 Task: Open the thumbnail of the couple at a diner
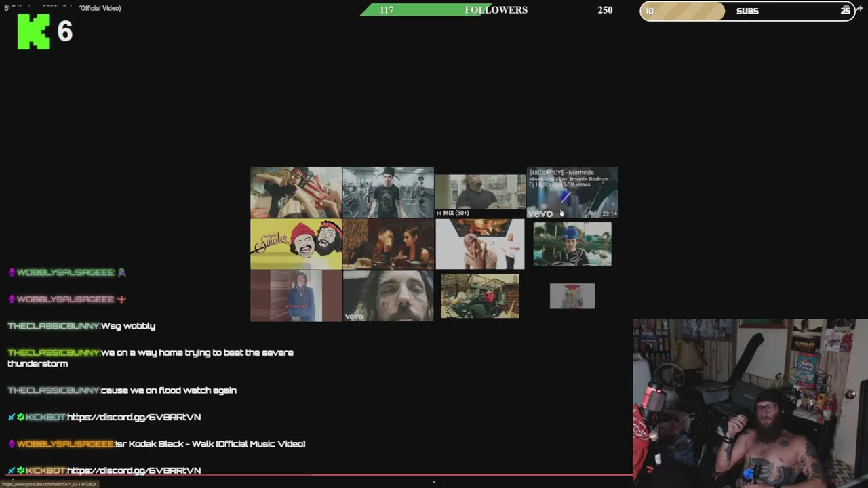(388, 244)
